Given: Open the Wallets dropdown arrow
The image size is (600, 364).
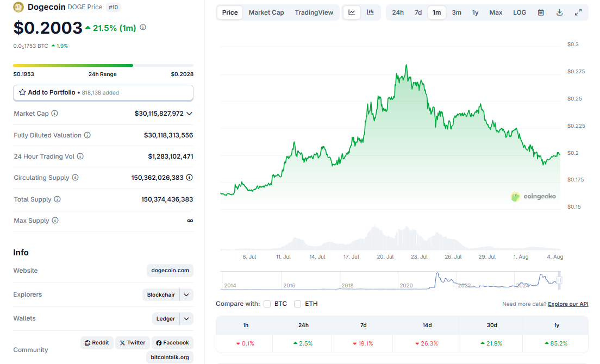Looking at the screenshot, I should tap(186, 318).
